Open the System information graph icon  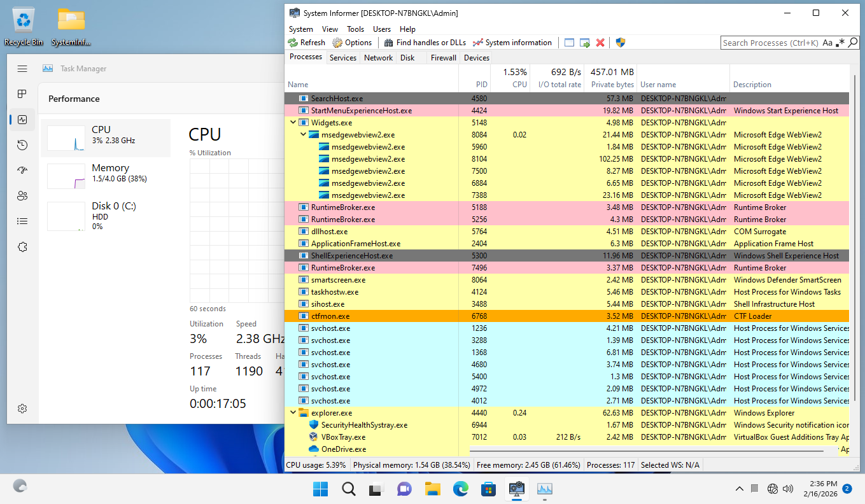click(x=478, y=43)
